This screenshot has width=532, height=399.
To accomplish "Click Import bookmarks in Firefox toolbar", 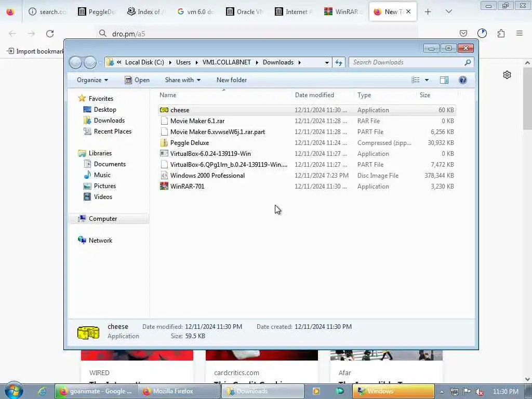I will coord(35,51).
